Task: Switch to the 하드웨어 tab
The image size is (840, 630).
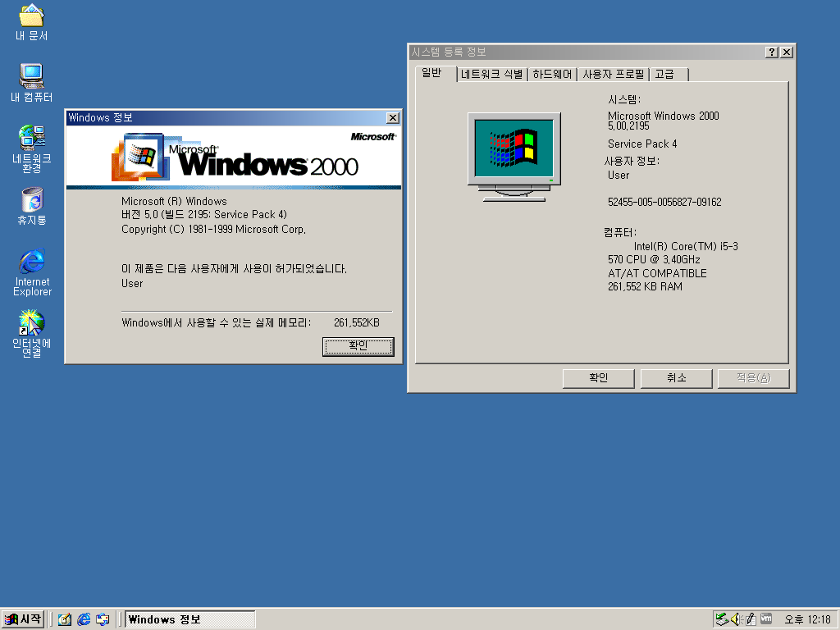Action: click(552, 74)
